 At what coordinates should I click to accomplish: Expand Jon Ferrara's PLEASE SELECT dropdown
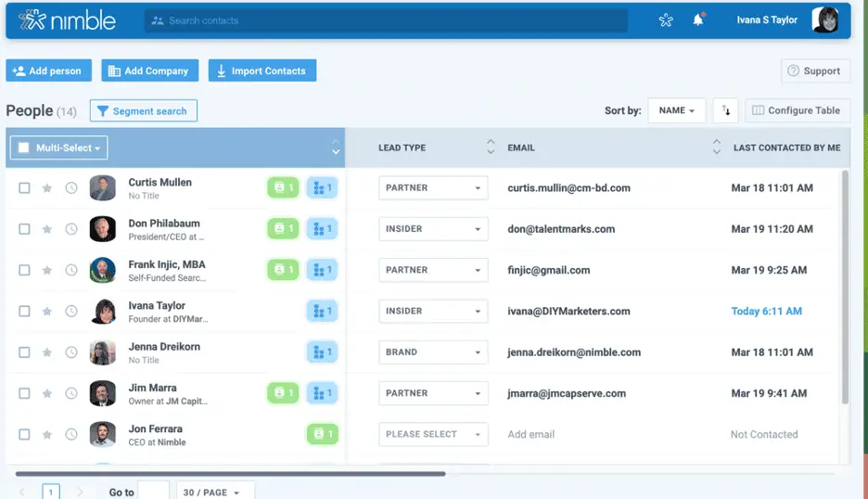433,434
